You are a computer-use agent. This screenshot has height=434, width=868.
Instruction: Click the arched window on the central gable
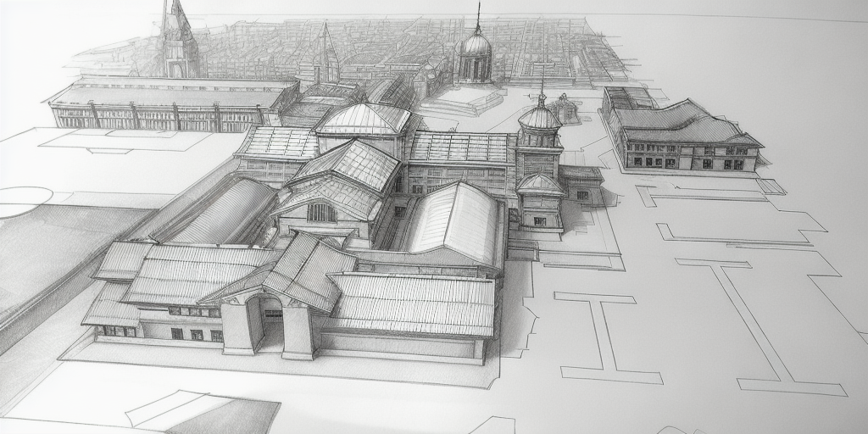pos(320,212)
